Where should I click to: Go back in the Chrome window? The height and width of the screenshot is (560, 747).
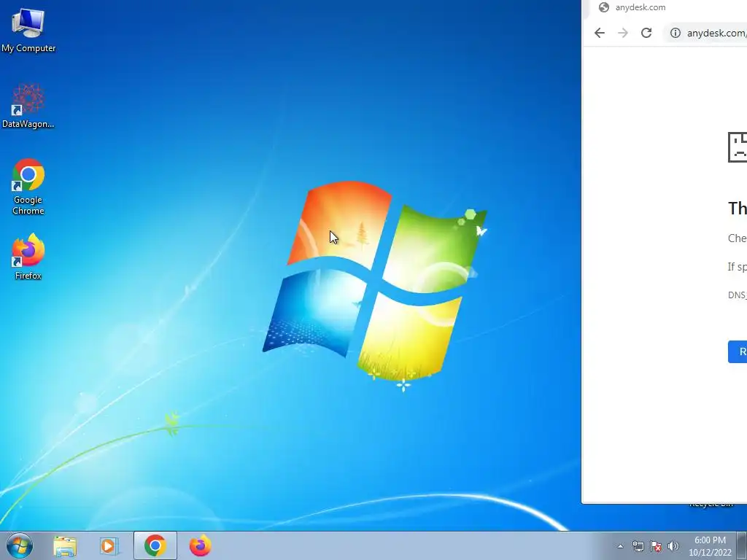pyautogui.click(x=600, y=33)
